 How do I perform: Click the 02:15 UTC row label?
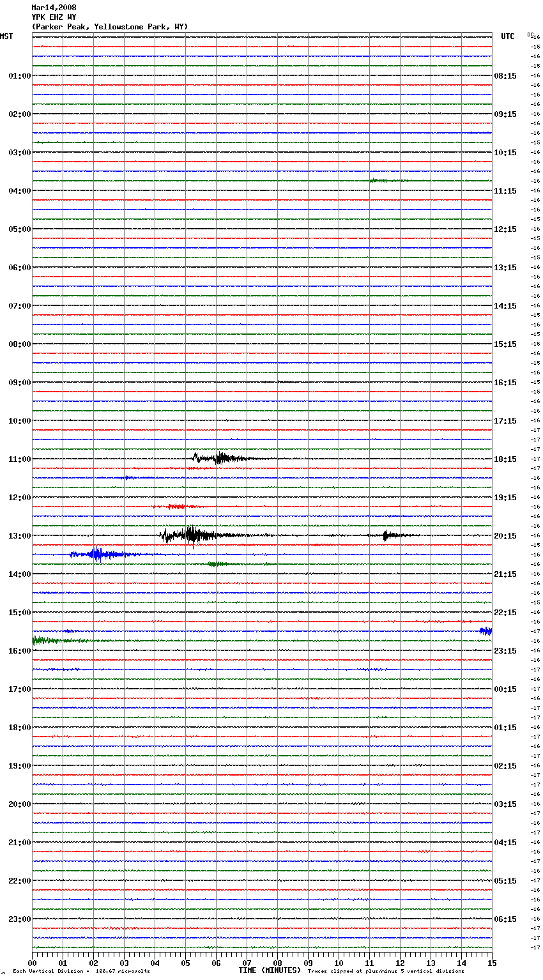[505, 766]
